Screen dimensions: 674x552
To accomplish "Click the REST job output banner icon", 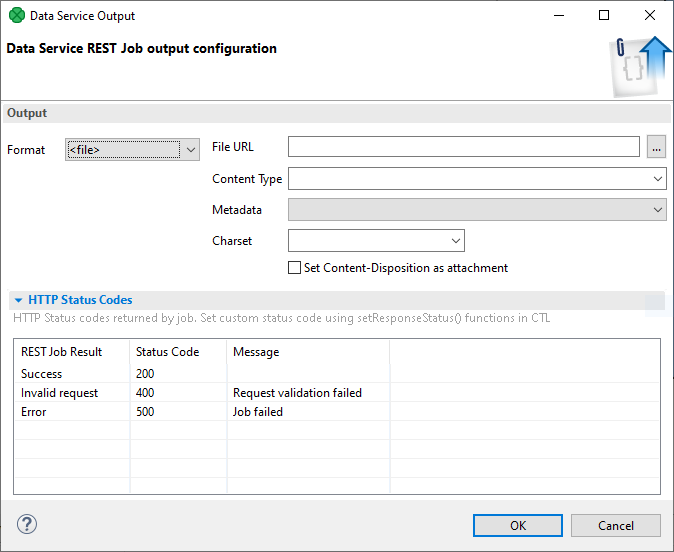I will tap(639, 66).
